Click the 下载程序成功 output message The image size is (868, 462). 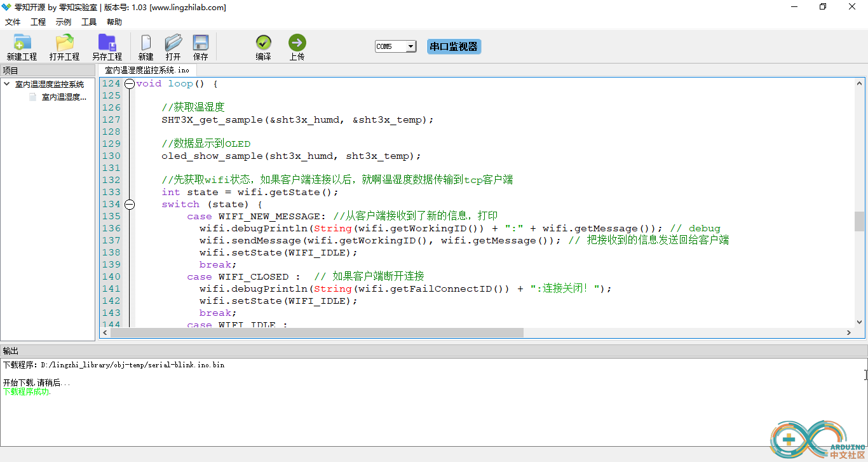click(x=27, y=392)
